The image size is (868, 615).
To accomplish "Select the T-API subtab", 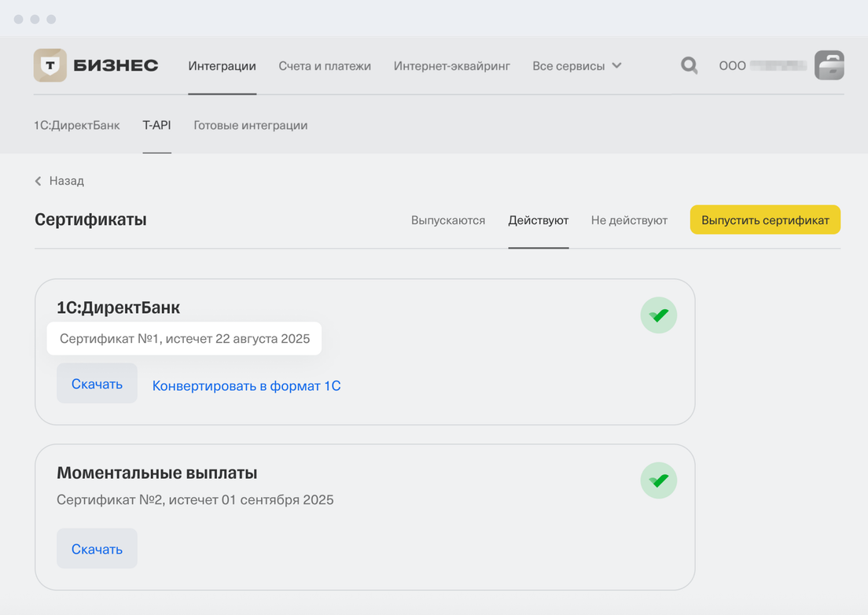I will 156,125.
